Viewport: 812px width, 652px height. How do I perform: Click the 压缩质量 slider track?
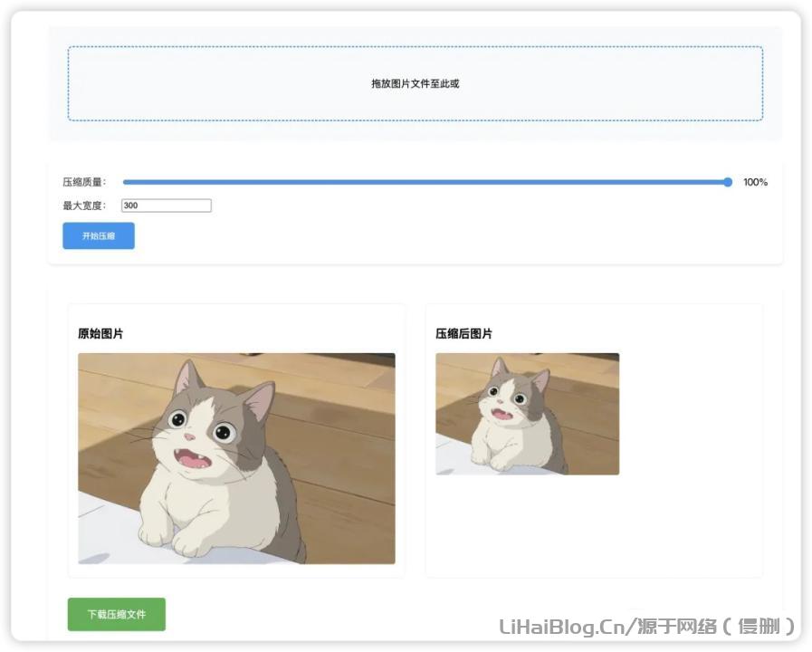coord(427,182)
